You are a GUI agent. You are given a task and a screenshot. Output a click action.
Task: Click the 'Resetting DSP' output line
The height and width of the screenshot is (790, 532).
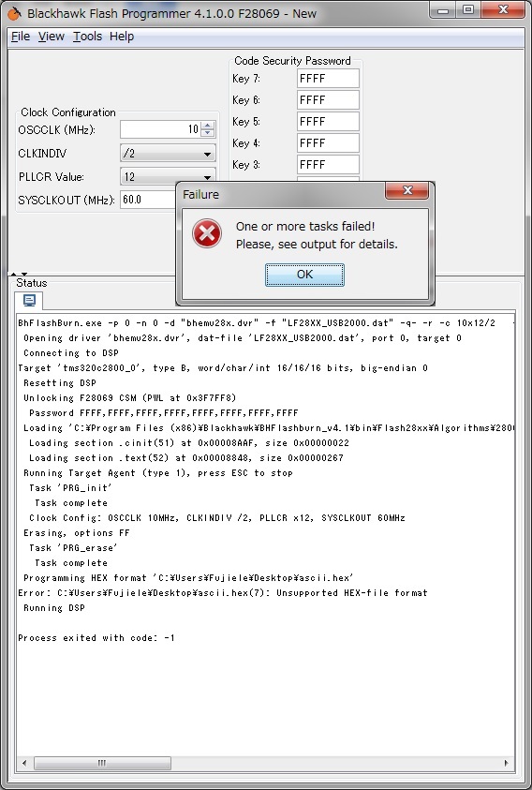[x=60, y=383]
